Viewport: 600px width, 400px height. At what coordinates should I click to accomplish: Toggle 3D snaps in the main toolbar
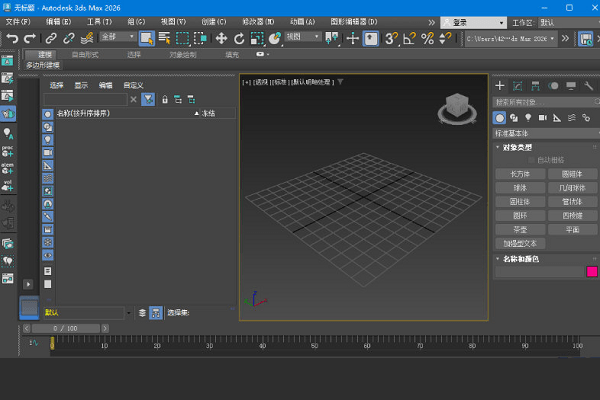pyautogui.click(x=392, y=38)
